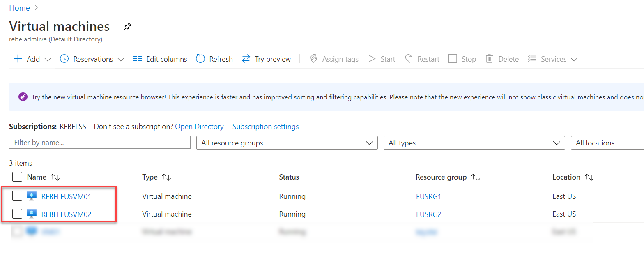644x265 pixels.
Task: Click the Delete trash icon
Action: 489,59
